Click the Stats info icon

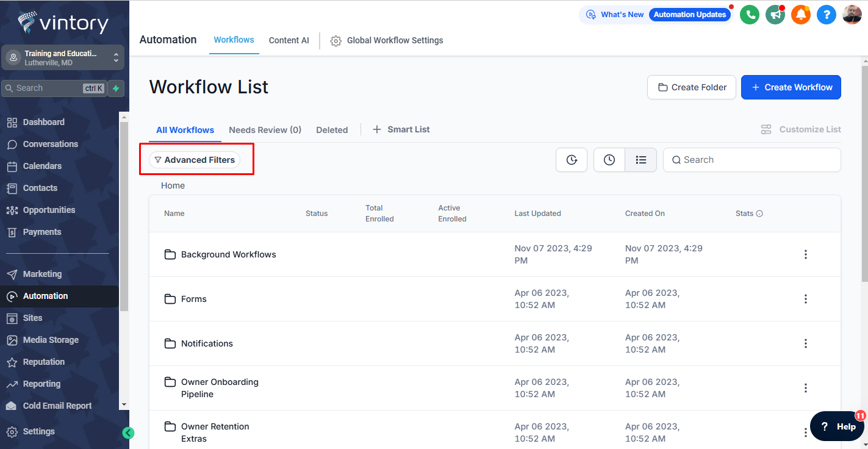coord(759,214)
